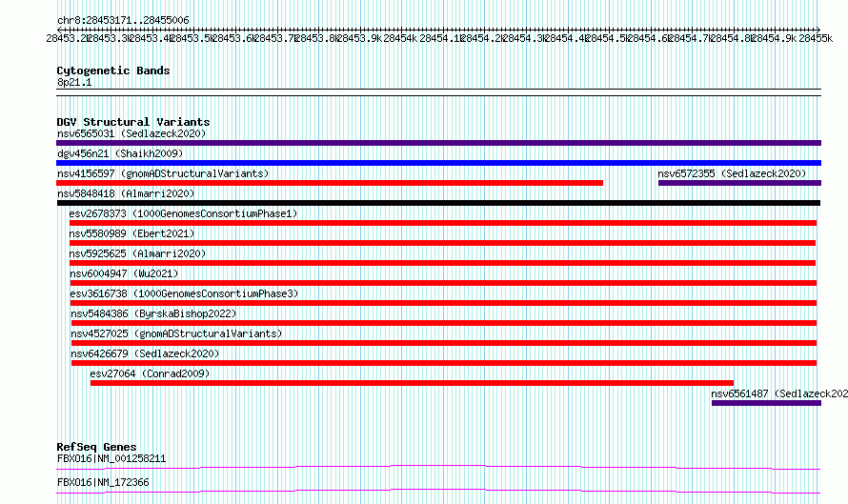Open nsv4156597 (gnomADStructuralVariants) label
Viewport: 848px width, 504px height.
click(x=163, y=173)
